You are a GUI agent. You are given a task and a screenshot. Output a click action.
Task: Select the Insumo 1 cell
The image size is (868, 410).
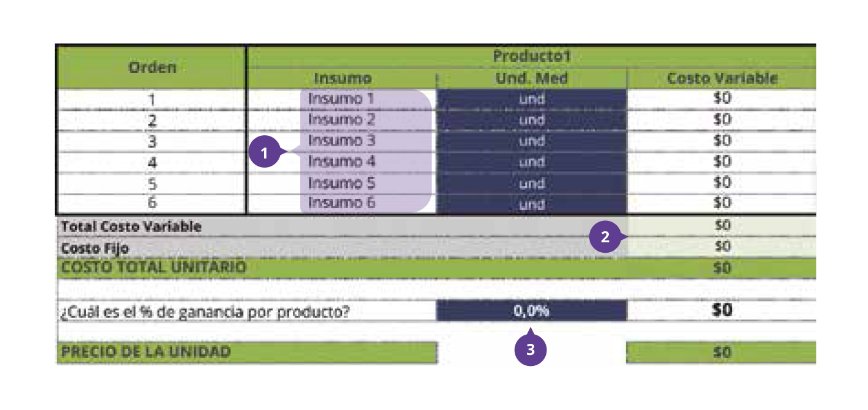click(x=341, y=99)
